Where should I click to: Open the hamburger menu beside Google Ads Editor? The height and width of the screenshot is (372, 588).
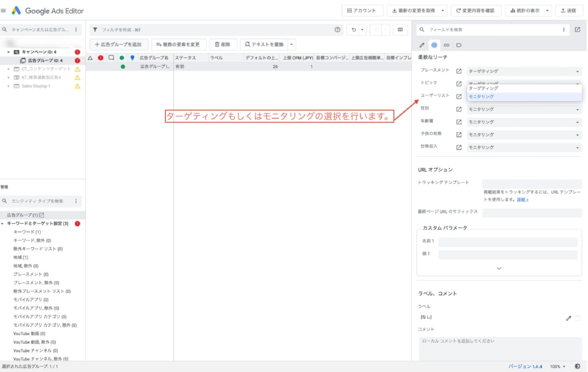click(3, 10)
